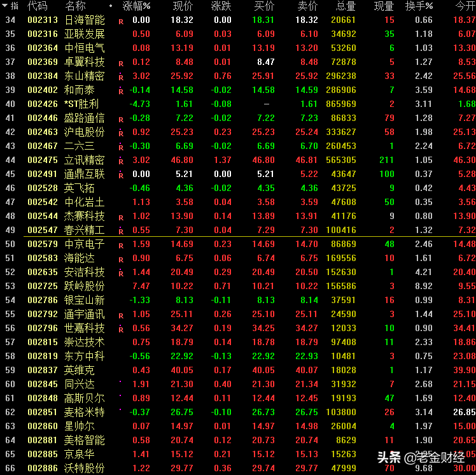Select stock 麦格米特
This screenshot has width=476, height=475.
(85, 412)
